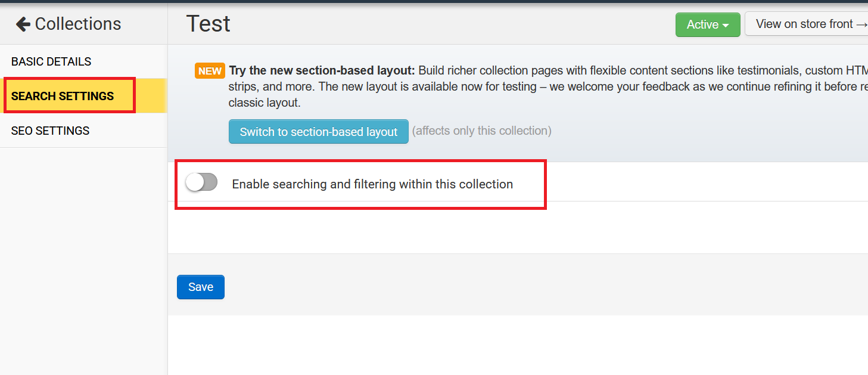Click the arrow in View on store front
Image resolution: width=868 pixels, height=375 pixels.
(861, 24)
